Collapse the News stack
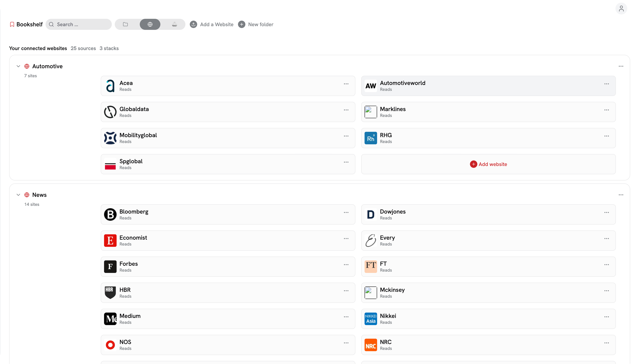The image size is (639, 364). 18,195
